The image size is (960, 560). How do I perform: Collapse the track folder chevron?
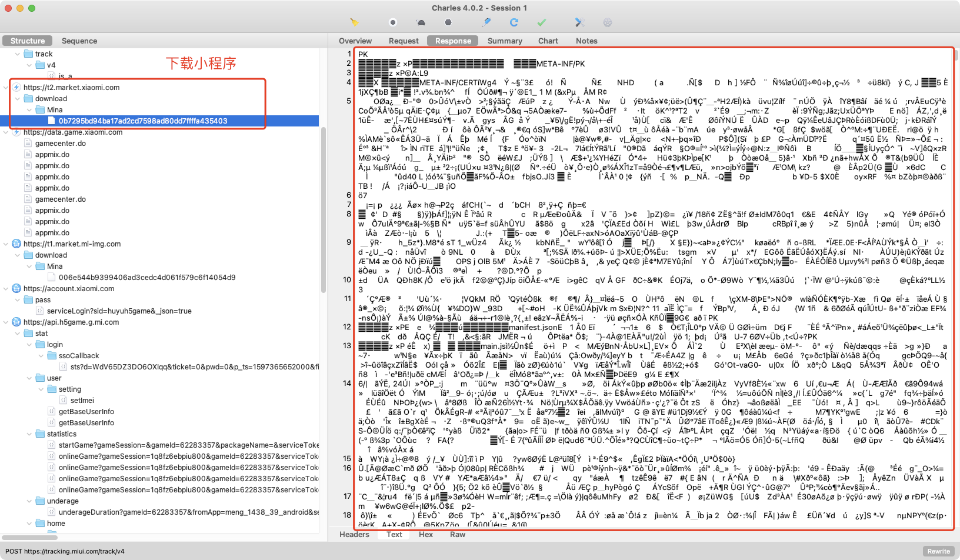click(18, 54)
